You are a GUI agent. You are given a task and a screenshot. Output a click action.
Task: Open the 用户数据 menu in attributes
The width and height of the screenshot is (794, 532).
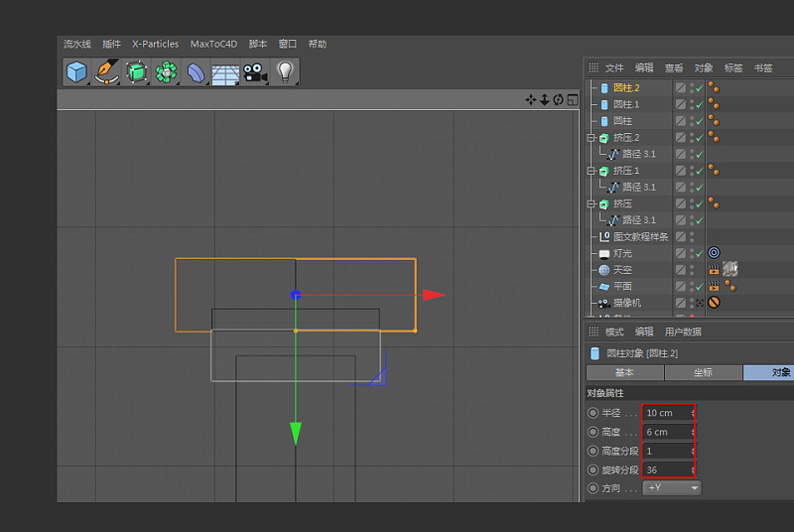(x=683, y=332)
